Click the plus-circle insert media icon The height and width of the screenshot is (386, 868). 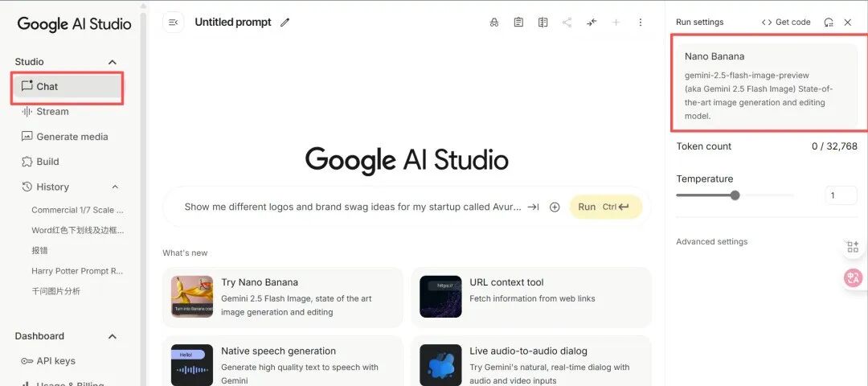coord(555,207)
